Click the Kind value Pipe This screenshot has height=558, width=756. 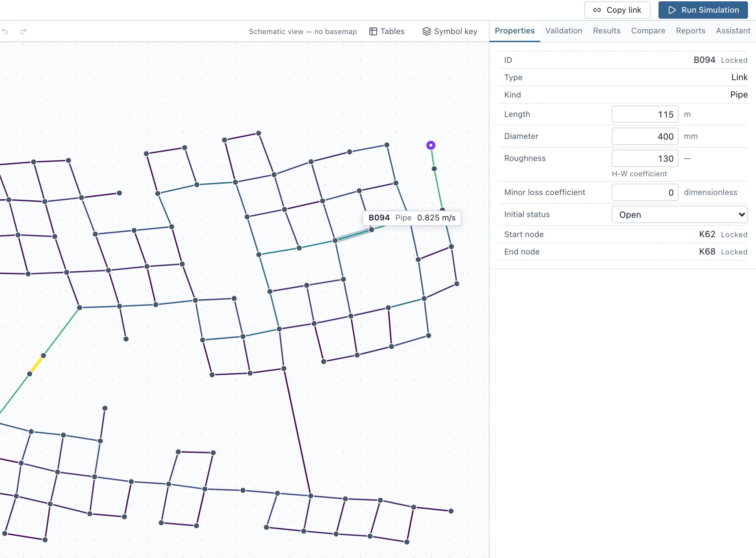[739, 95]
